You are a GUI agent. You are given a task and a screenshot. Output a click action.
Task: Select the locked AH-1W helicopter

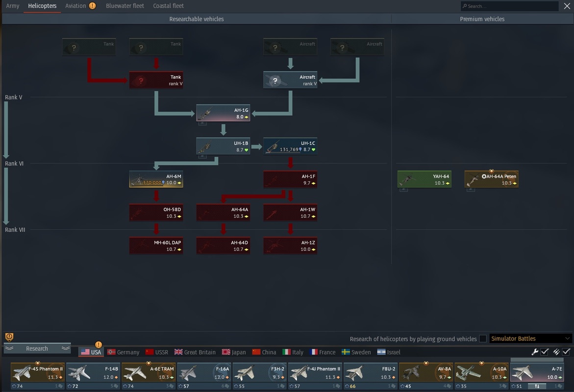[290, 212]
